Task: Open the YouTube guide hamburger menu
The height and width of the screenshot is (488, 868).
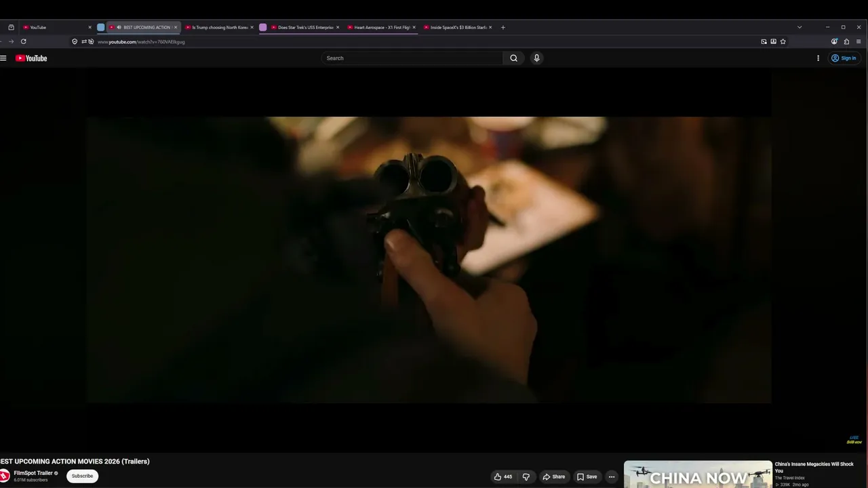Action: pos(3,58)
